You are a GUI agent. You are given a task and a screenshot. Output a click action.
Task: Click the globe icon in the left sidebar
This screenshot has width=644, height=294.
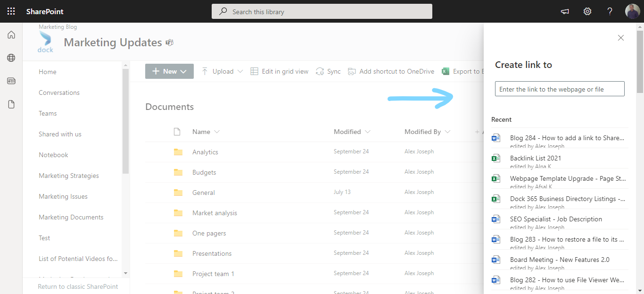pos(11,58)
